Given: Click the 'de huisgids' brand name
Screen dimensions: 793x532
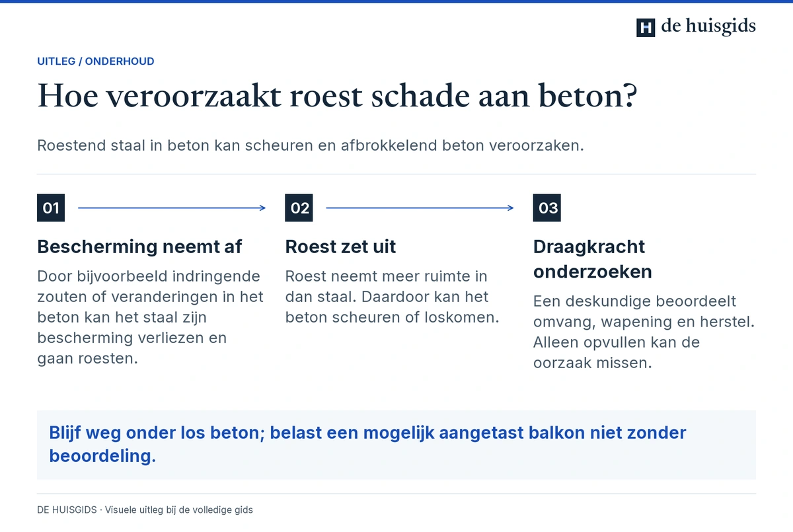Looking at the screenshot, I should pos(708,26).
